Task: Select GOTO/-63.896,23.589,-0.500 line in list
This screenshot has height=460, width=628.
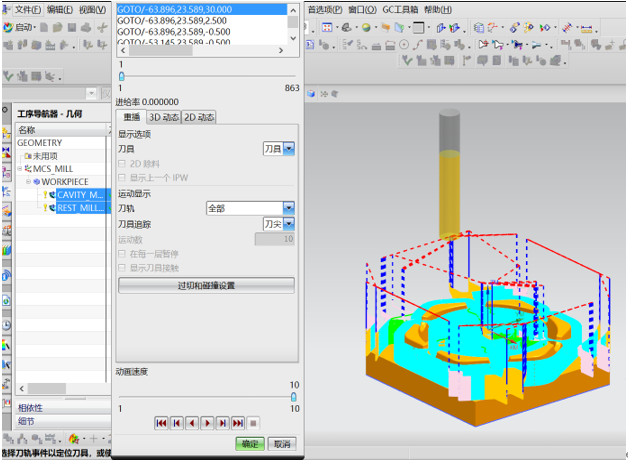Action: (x=201, y=32)
